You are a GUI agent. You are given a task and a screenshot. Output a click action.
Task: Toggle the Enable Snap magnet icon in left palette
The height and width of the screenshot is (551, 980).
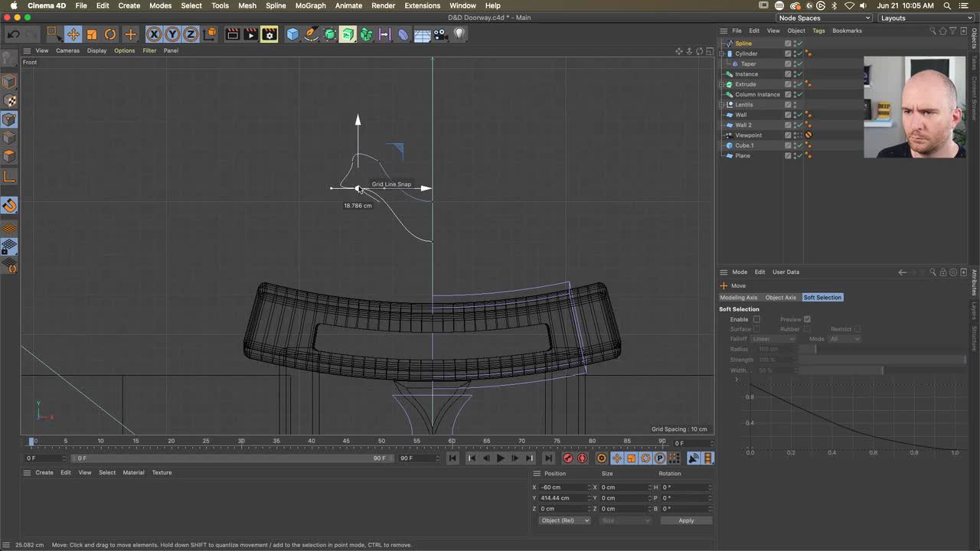pyautogui.click(x=9, y=205)
